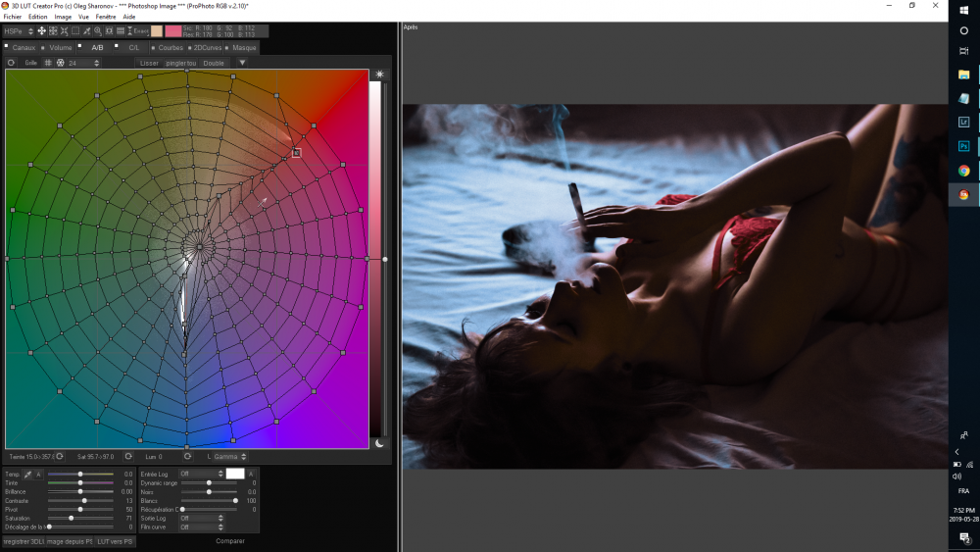This screenshot has width=980, height=552.
Task: Open the HSPe color model dropdown
Action: click(x=19, y=31)
